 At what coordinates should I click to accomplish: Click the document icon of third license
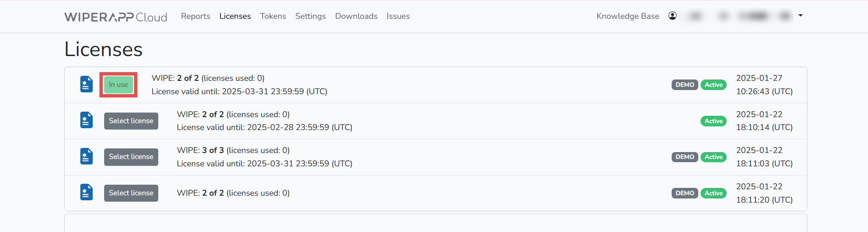pos(86,157)
